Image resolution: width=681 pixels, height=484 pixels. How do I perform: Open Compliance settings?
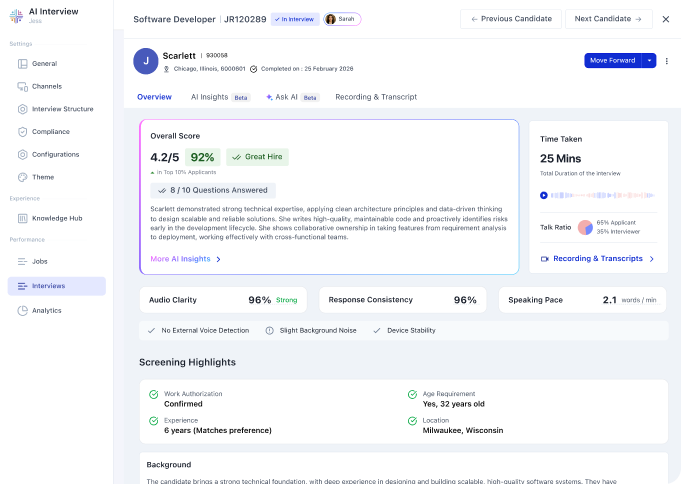coord(50,131)
